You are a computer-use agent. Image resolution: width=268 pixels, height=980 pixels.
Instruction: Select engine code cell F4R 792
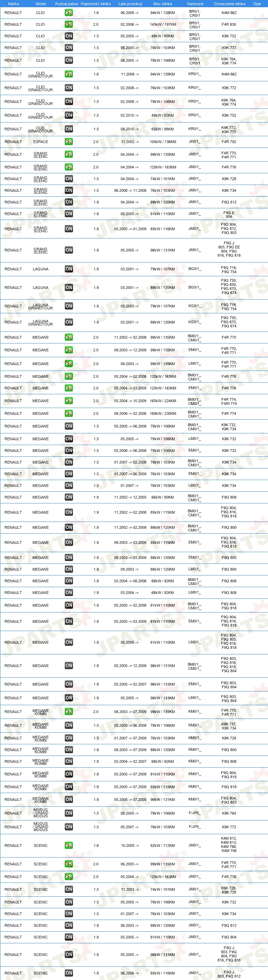[x=229, y=142]
